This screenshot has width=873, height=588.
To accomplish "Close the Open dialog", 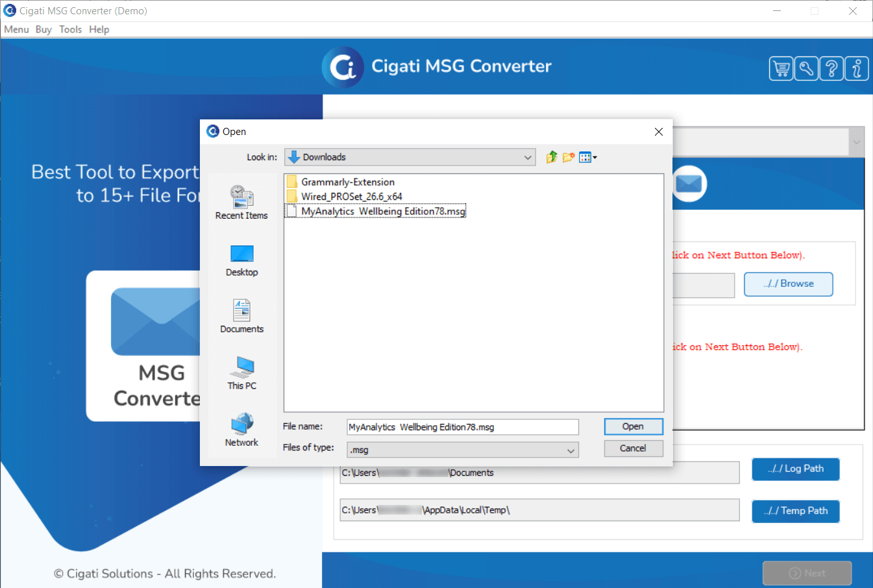I will click(x=659, y=132).
